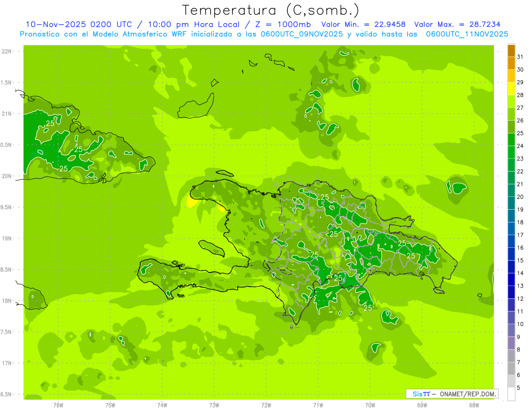Click the WRF model forecast description line

coord(264,34)
